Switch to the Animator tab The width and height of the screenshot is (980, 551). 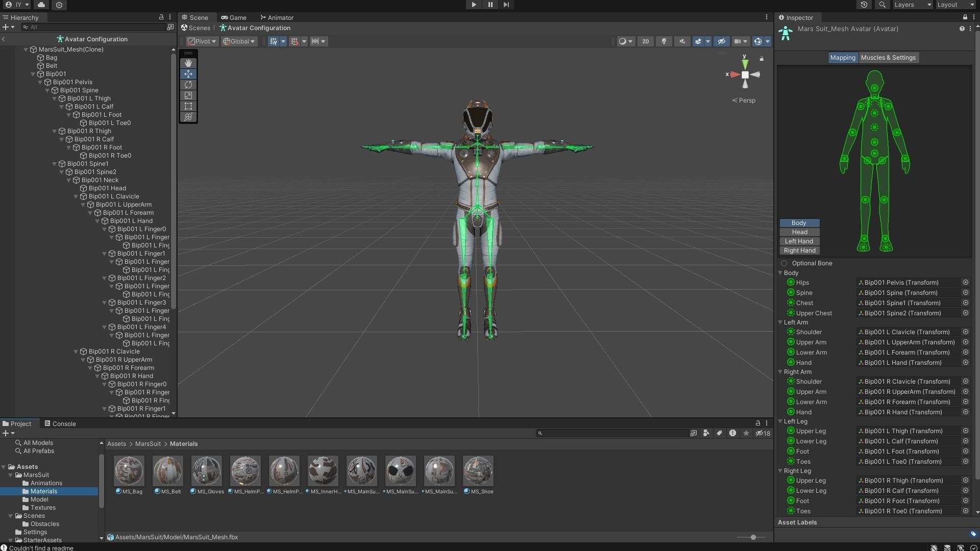[276, 17]
